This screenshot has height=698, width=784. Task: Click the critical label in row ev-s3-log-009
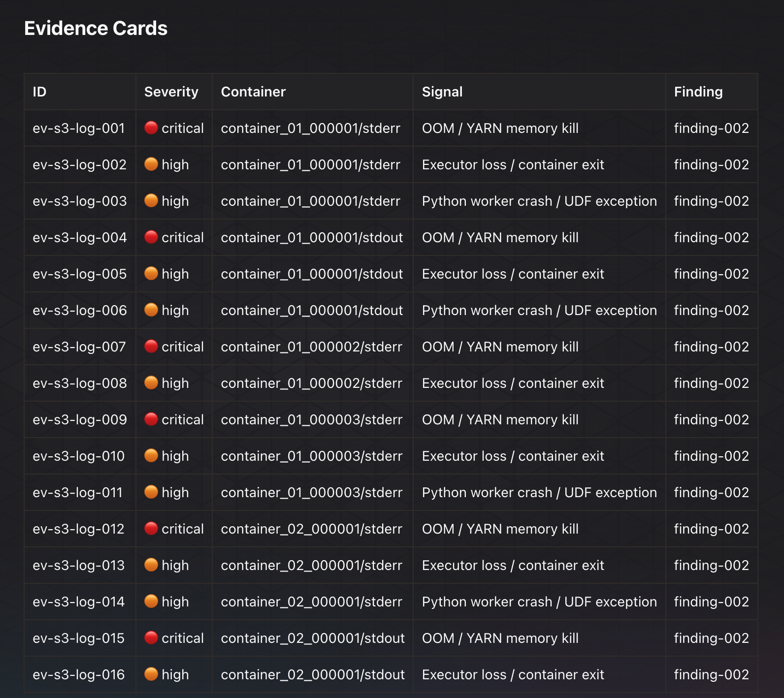coord(183,419)
